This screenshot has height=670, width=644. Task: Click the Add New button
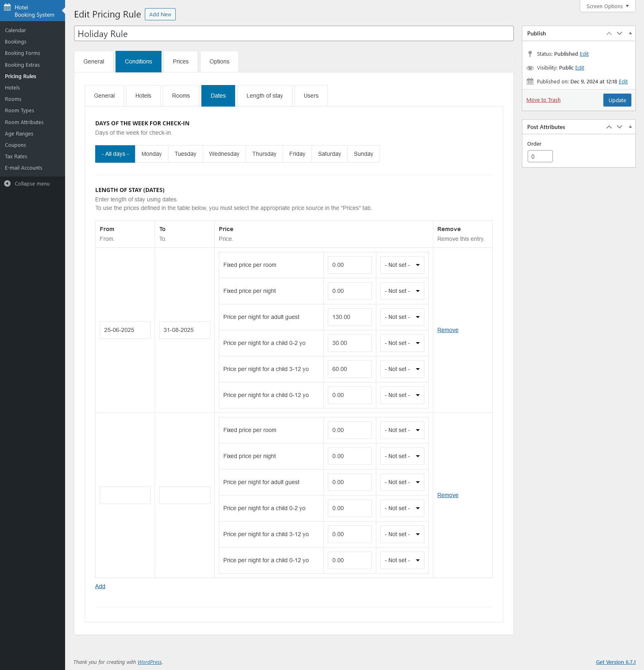[x=160, y=14]
